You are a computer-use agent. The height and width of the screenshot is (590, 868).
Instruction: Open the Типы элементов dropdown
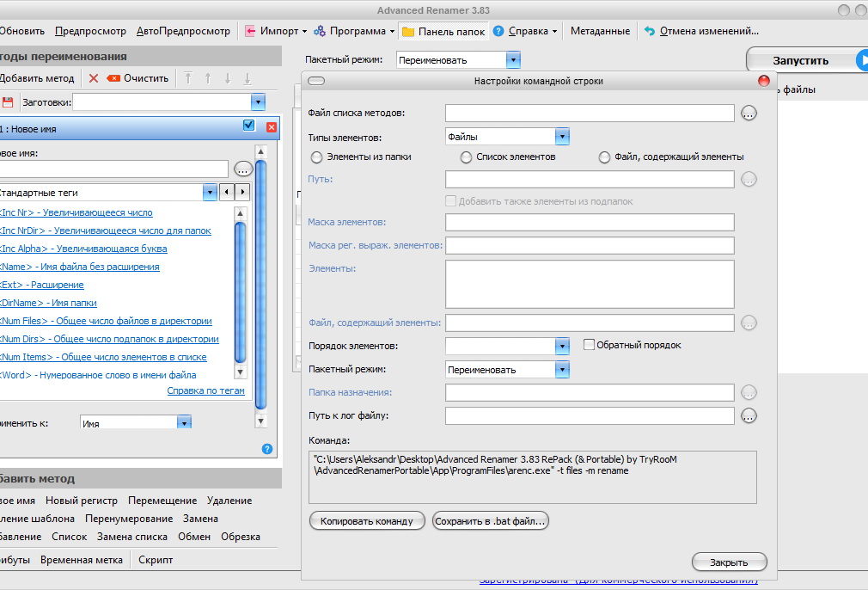[x=562, y=136]
